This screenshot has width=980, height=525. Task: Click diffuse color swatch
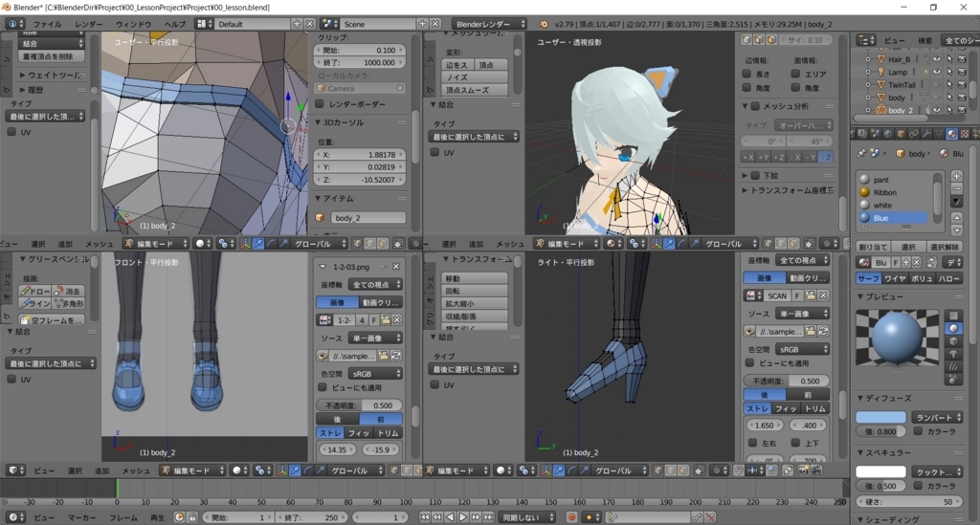880,417
